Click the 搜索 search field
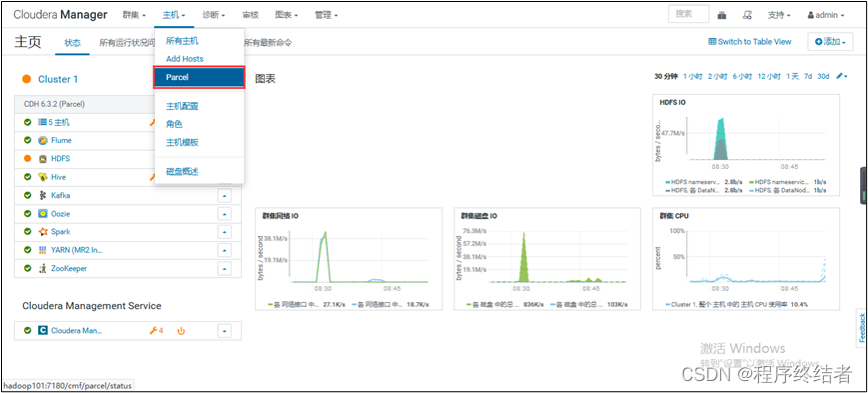868x393 pixels. coord(688,14)
